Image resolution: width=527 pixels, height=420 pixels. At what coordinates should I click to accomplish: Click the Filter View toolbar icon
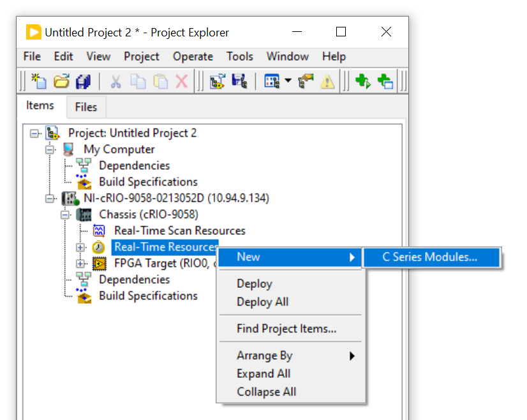click(272, 81)
